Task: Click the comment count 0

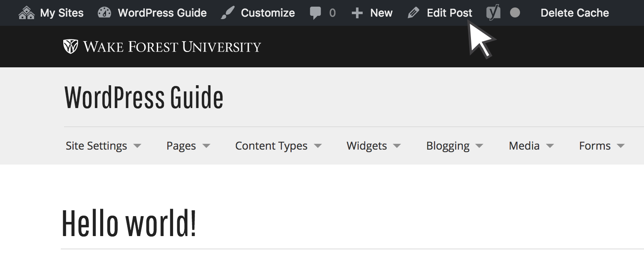Action: coord(332,13)
